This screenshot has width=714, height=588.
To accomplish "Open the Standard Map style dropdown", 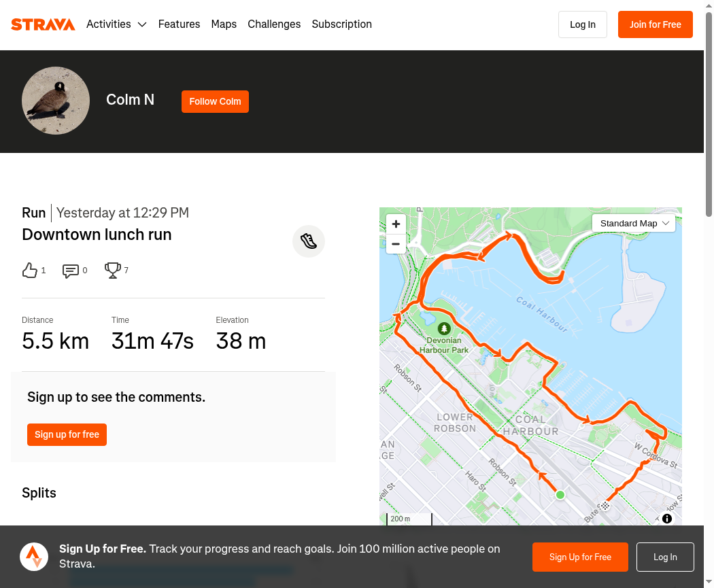I will point(634,224).
